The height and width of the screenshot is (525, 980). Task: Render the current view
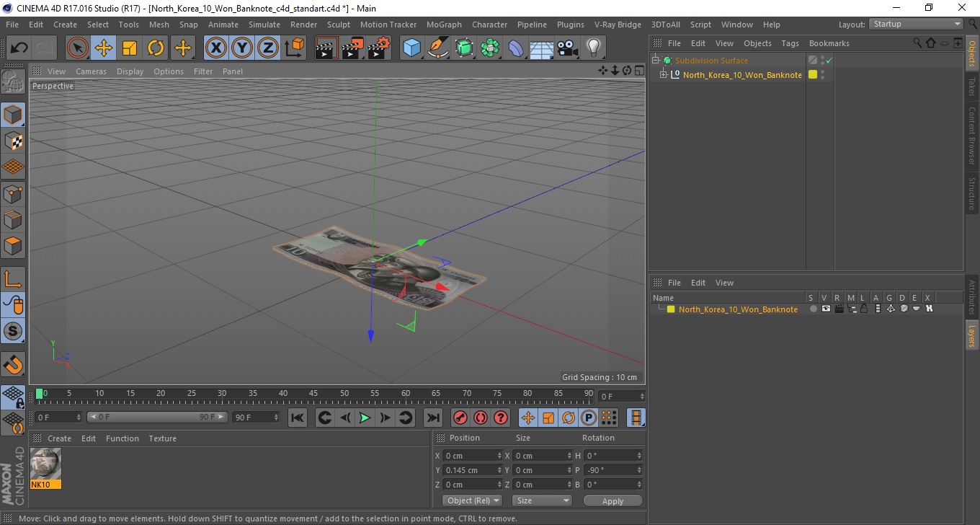pyautogui.click(x=326, y=48)
